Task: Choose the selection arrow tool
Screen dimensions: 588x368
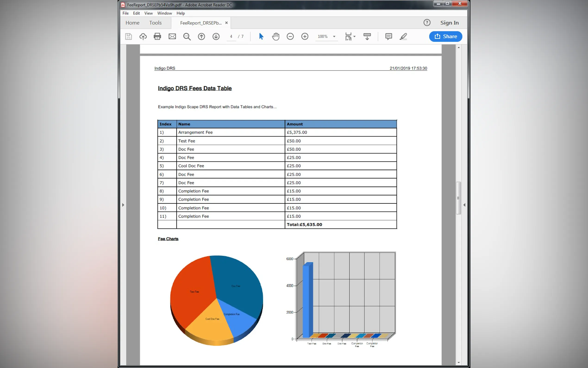Action: coord(261,37)
